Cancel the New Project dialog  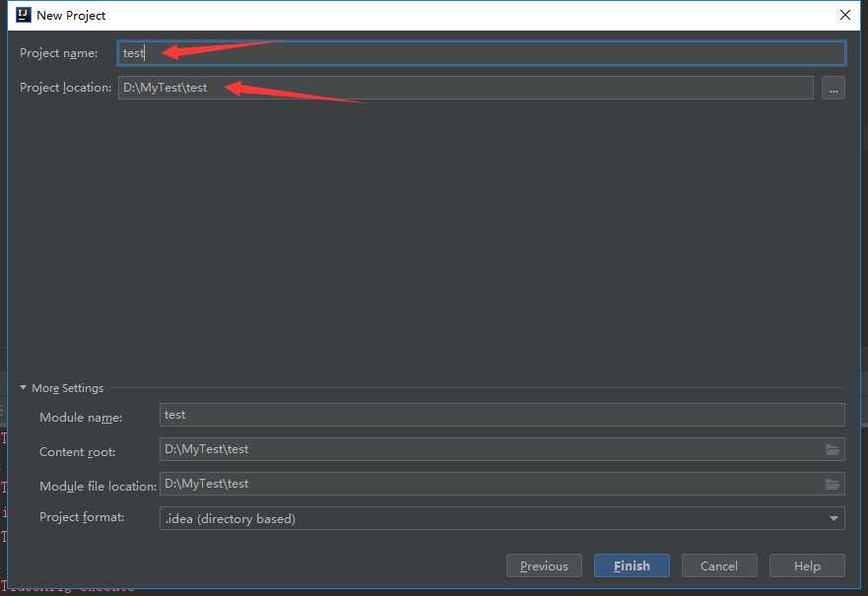(719, 565)
